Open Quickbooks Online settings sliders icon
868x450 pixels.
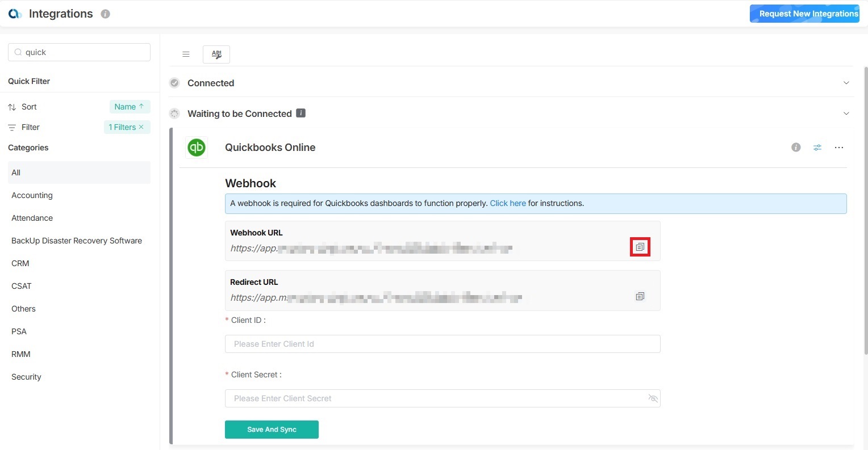pos(817,148)
